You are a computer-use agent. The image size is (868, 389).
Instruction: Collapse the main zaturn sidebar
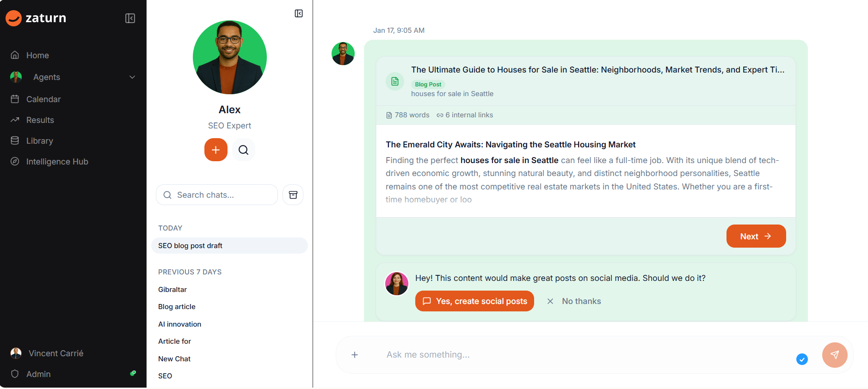130,18
